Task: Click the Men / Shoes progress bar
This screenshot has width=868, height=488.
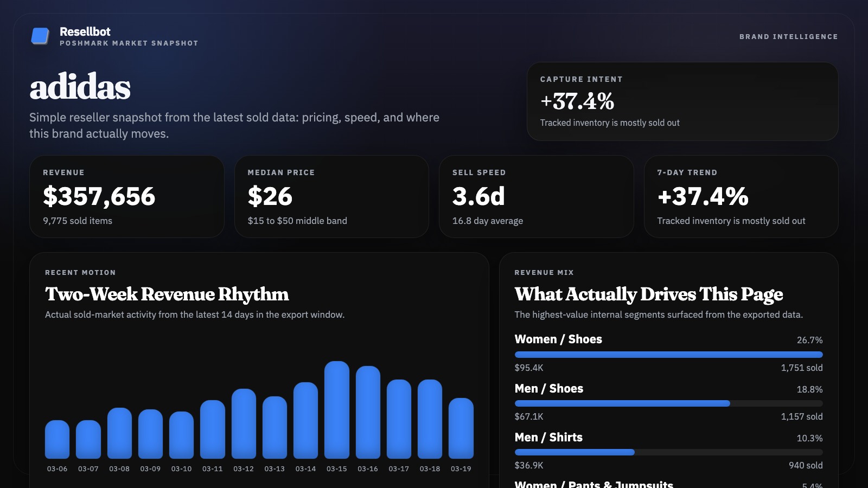Action: click(622, 403)
